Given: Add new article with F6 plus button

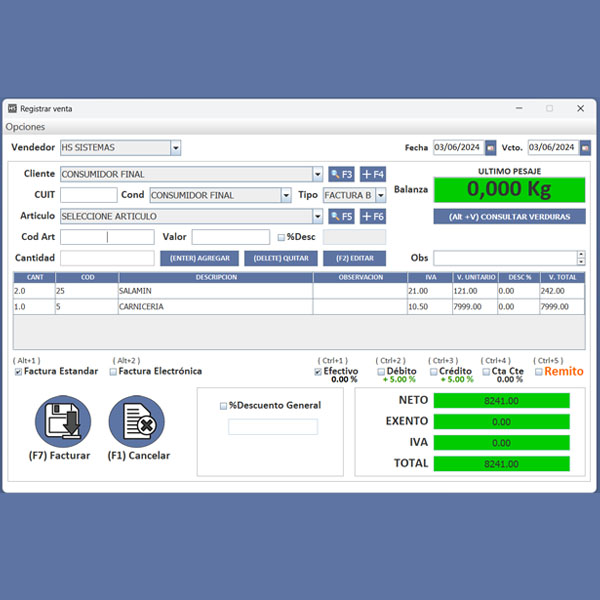Looking at the screenshot, I should coord(372,216).
